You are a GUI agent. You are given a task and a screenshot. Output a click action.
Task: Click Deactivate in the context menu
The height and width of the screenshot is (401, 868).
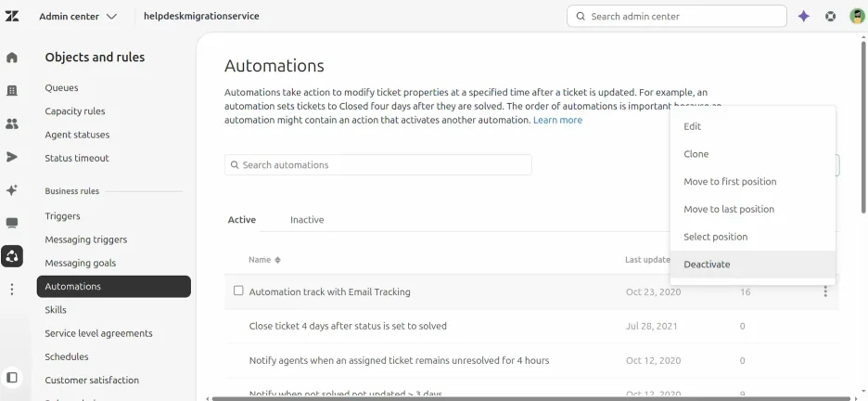tap(752, 265)
